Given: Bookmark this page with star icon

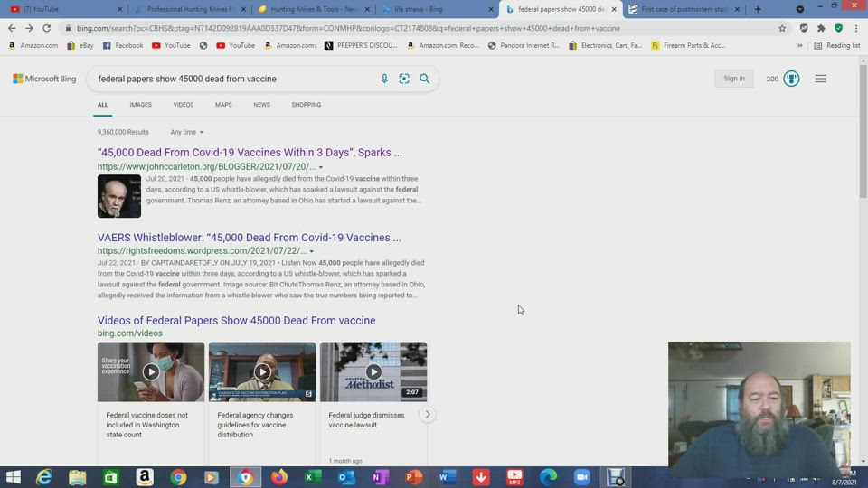Looking at the screenshot, I should pos(782,28).
